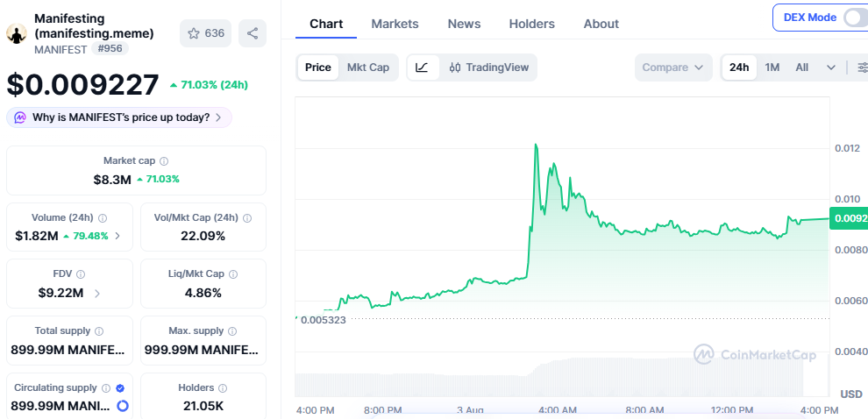Click the share icon button
Viewport: 868px width, 419px height.
(x=253, y=33)
